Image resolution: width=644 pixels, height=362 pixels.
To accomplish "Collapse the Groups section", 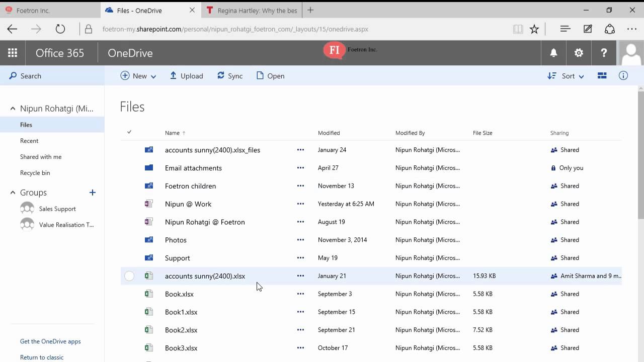I will click(x=13, y=193).
